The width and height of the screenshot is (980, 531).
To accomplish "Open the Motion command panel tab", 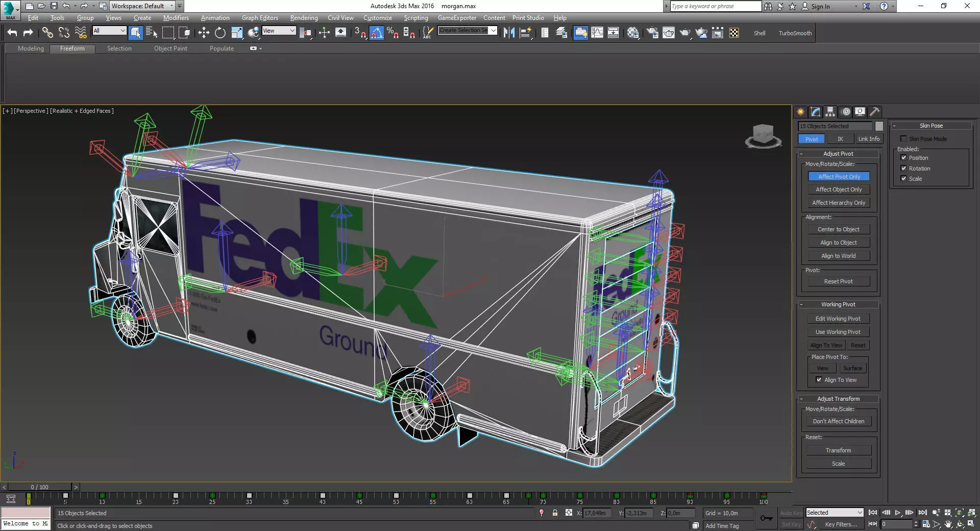I will click(845, 112).
